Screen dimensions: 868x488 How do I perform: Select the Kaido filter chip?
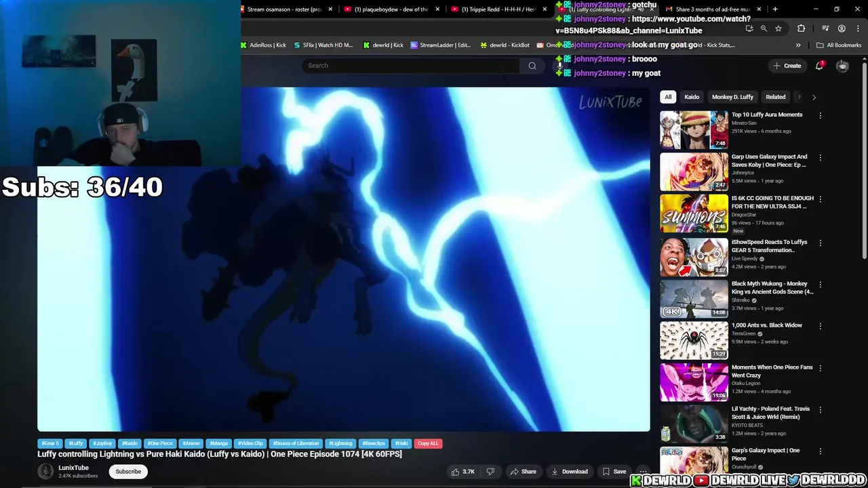[x=692, y=97]
